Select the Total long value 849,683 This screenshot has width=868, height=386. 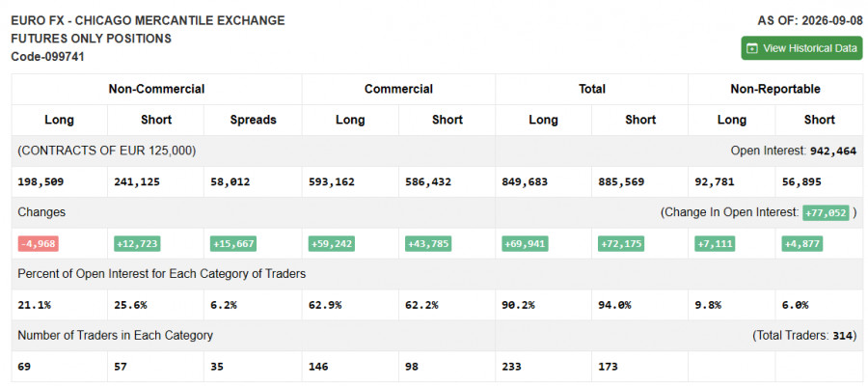click(x=525, y=181)
